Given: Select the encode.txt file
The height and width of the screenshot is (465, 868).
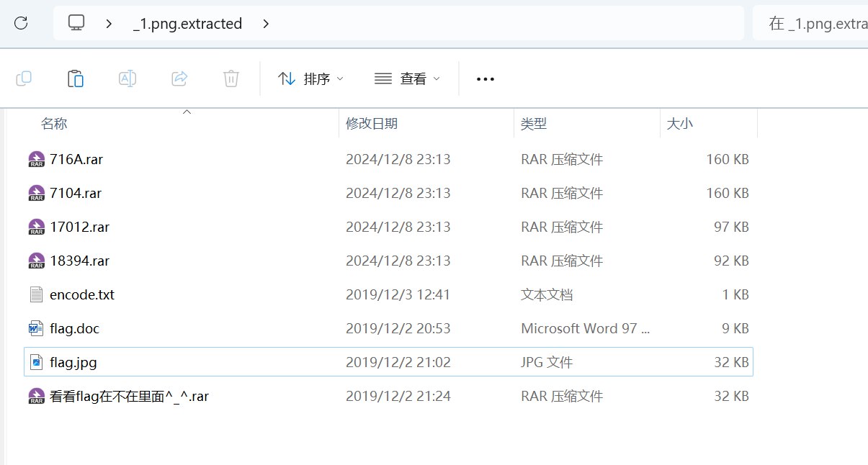Looking at the screenshot, I should pyautogui.click(x=82, y=294).
